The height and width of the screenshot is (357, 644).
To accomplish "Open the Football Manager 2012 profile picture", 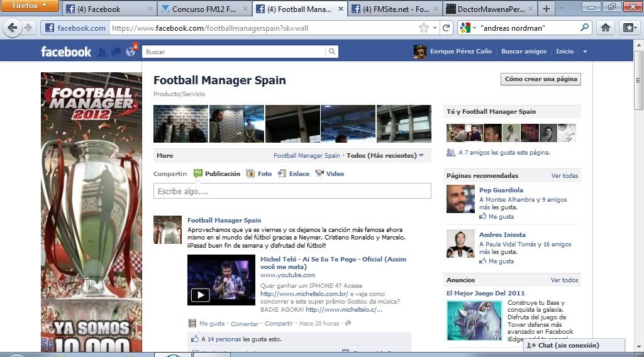I will 91,212.
